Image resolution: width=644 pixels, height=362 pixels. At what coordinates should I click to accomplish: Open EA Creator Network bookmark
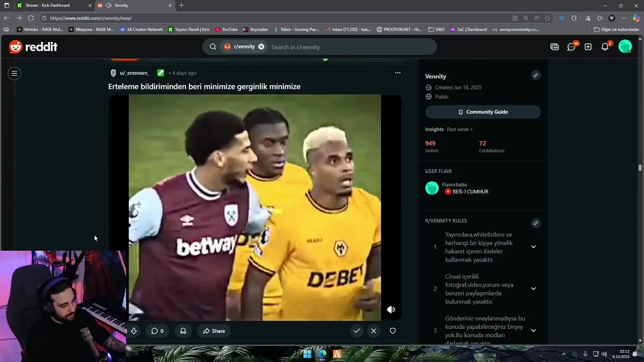coord(141,30)
